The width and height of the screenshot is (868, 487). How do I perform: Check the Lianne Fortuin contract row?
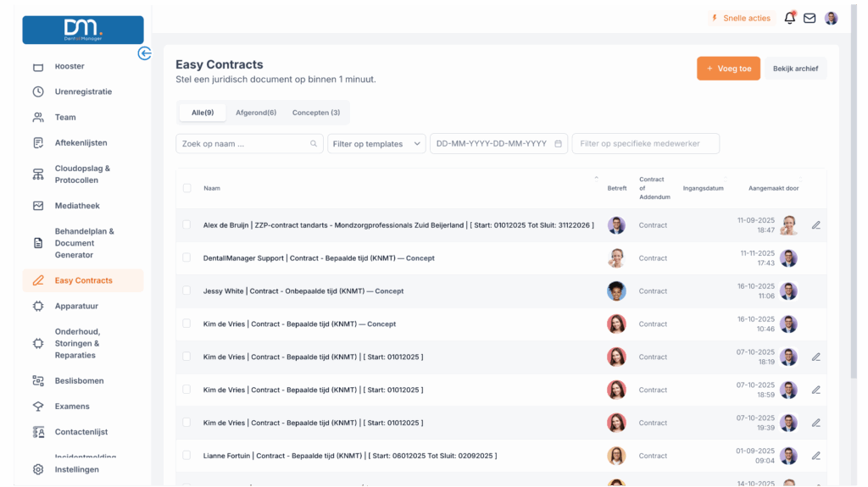coord(186,455)
